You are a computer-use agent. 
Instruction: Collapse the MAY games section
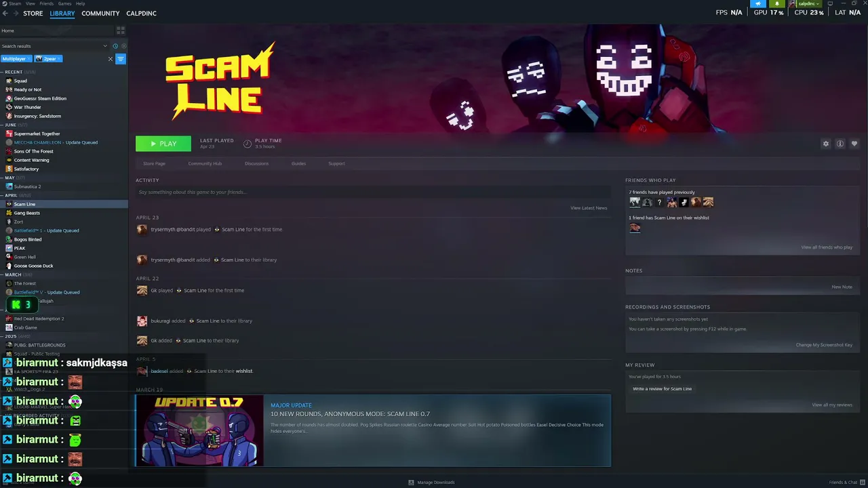pos(2,178)
